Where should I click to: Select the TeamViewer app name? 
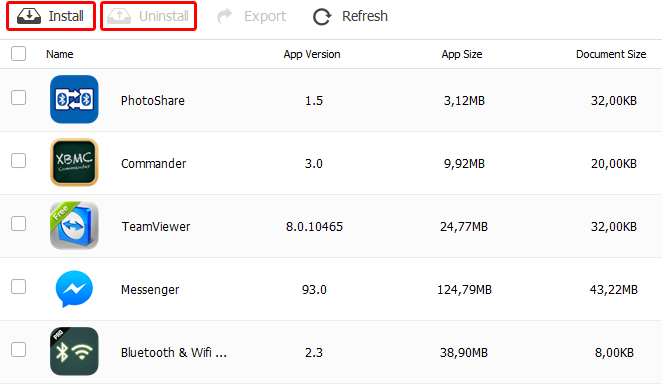coord(156,227)
